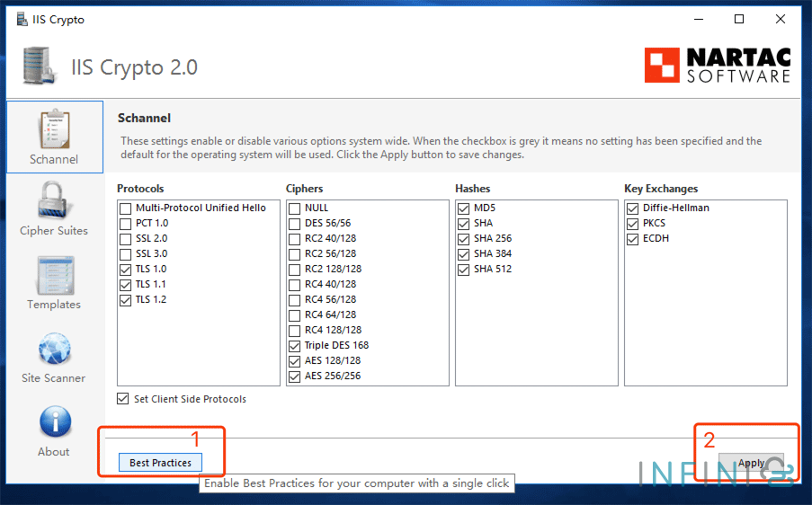The height and width of the screenshot is (505, 812).
Task: Check RC2 128/128 cipher
Action: point(294,270)
